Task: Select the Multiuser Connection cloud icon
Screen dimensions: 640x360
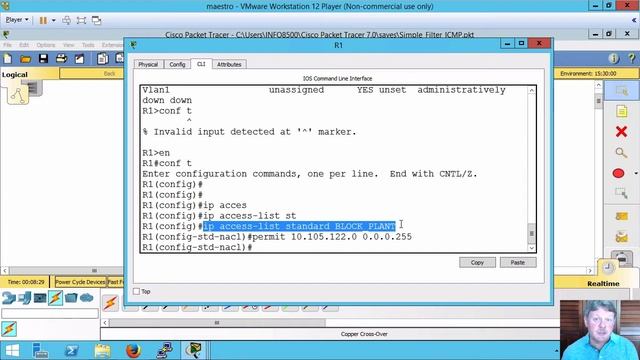Action: 87,298
